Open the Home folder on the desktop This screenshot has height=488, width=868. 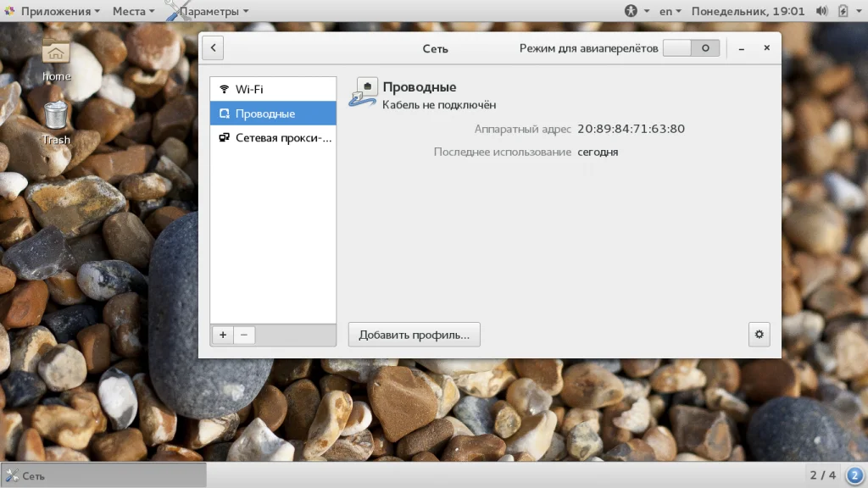(x=56, y=60)
